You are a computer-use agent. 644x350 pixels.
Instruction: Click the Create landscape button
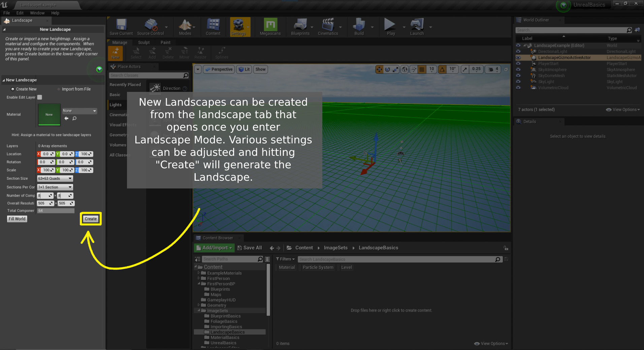pos(91,219)
